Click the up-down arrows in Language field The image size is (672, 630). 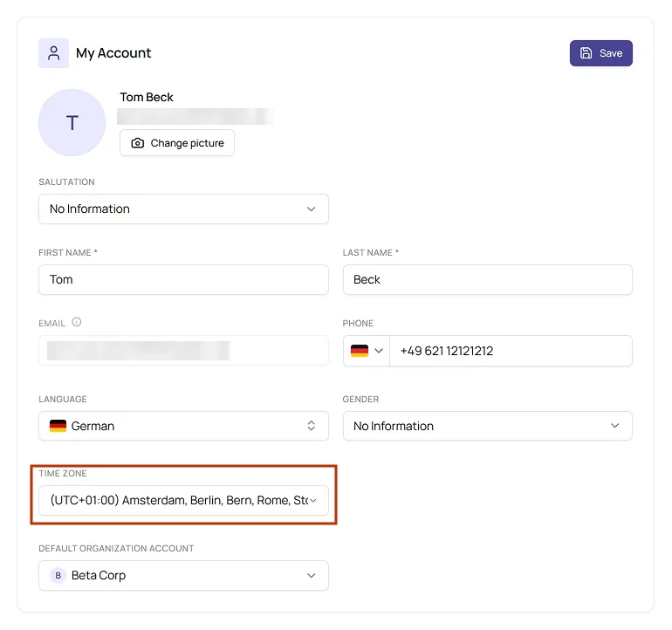click(x=312, y=426)
